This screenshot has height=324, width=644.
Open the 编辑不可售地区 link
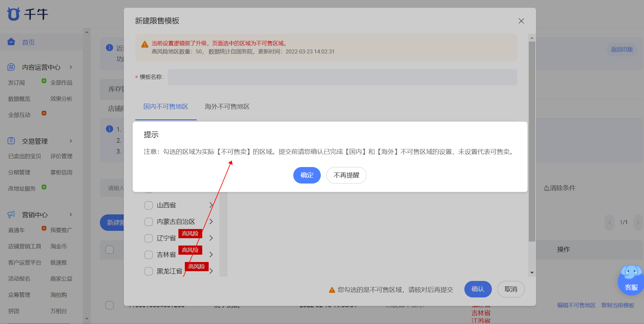point(576,305)
